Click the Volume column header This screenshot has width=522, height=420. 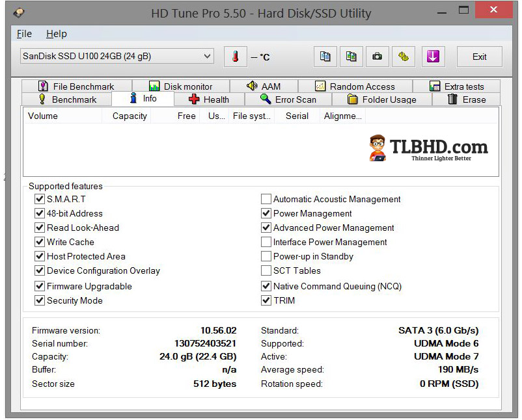pyautogui.click(x=62, y=116)
